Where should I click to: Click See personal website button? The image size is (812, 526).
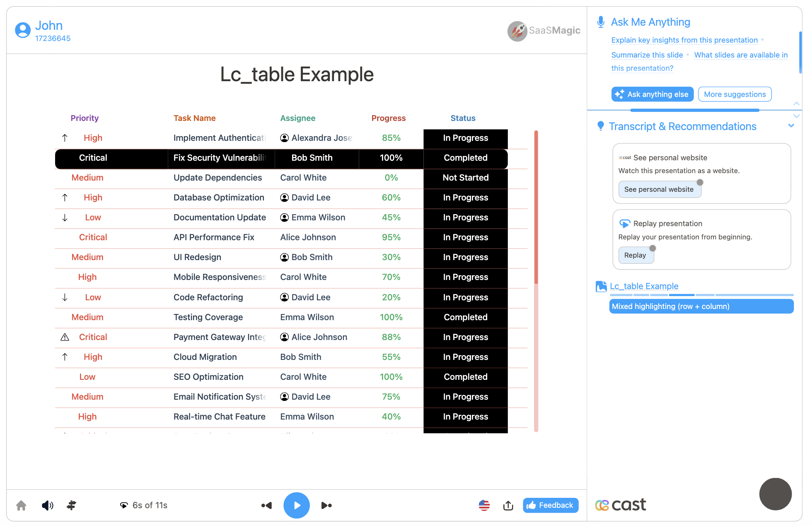(659, 189)
